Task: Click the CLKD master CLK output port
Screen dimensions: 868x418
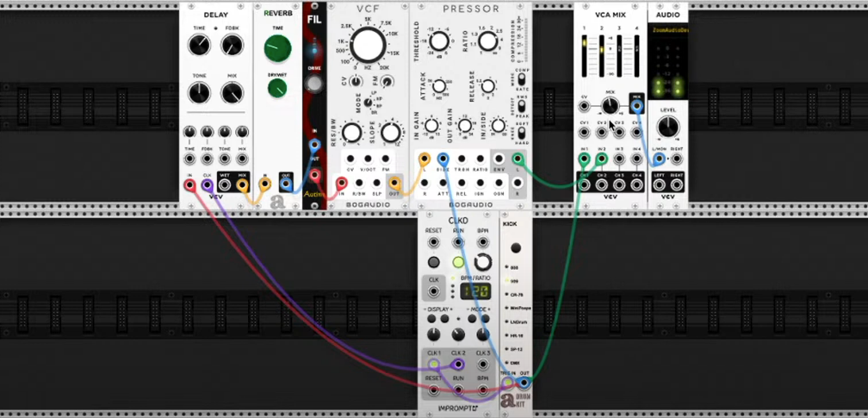Action: [x=434, y=291]
